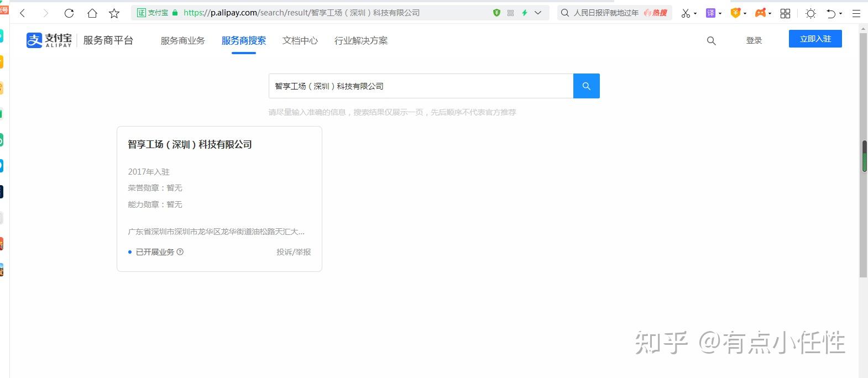
Task: Click the page URL in address bar
Action: coord(301,13)
